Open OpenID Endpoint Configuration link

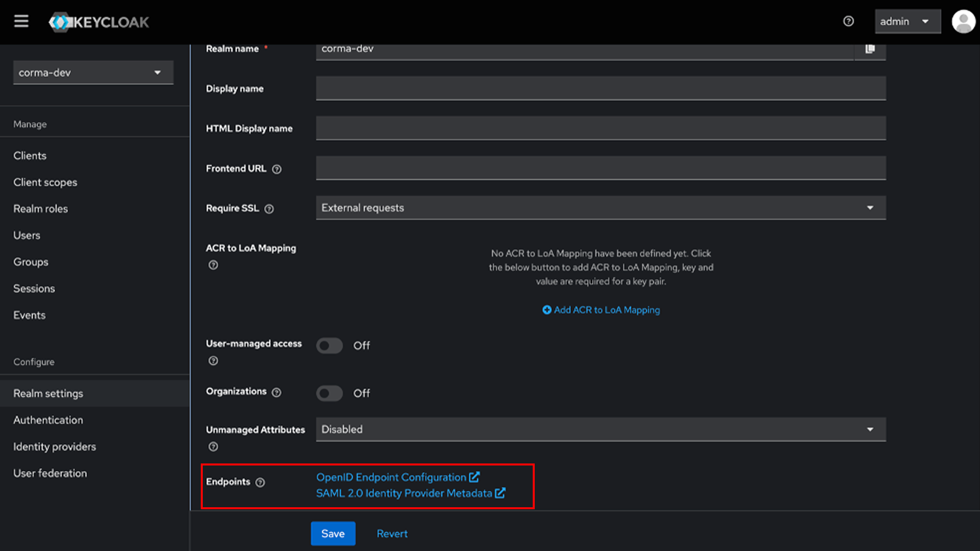pos(398,477)
